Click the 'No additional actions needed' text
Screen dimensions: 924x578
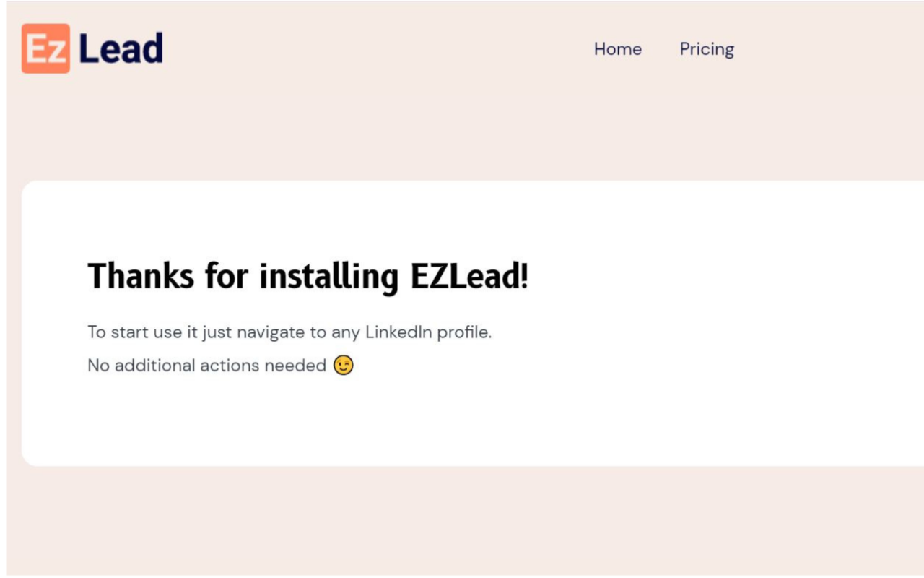pos(206,365)
